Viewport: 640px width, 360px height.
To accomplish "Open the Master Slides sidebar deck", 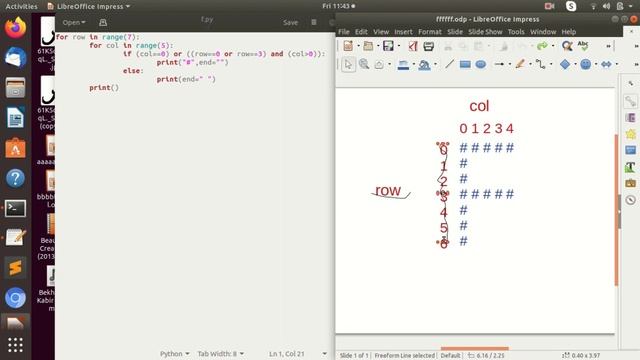I will click(631, 150).
